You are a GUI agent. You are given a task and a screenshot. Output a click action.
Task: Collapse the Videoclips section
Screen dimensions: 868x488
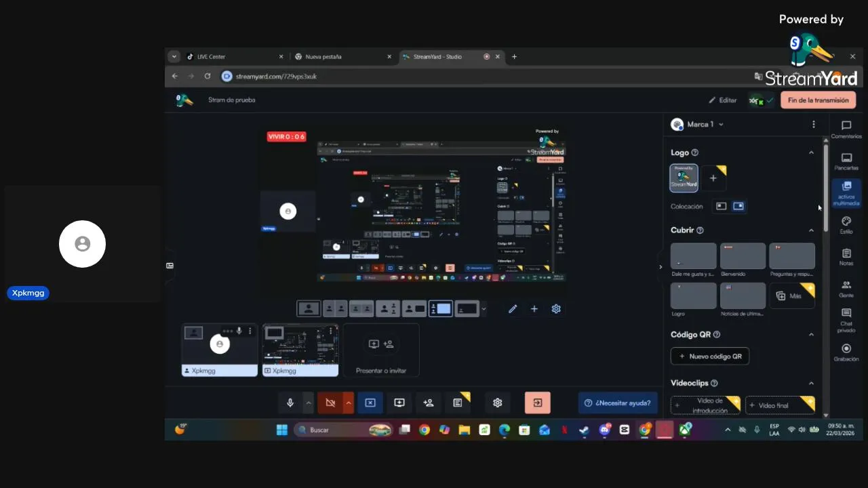click(x=811, y=384)
